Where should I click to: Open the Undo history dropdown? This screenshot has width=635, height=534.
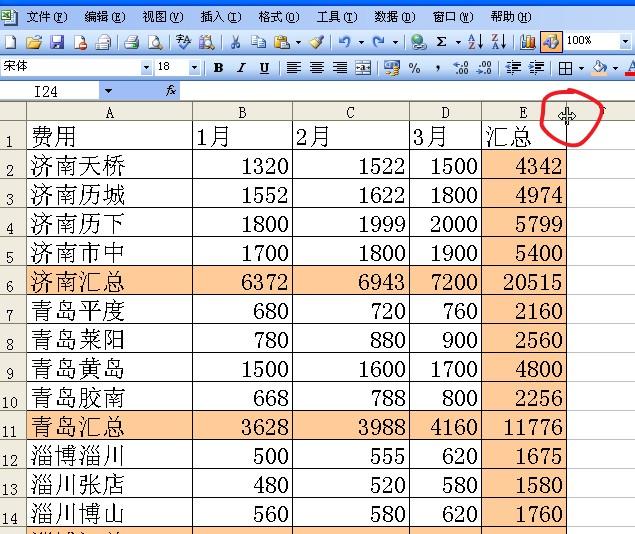(x=361, y=42)
